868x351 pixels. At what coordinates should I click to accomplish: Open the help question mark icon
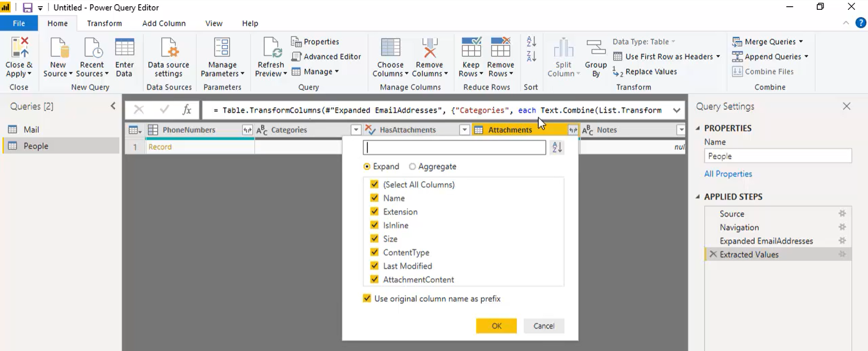[x=861, y=23]
